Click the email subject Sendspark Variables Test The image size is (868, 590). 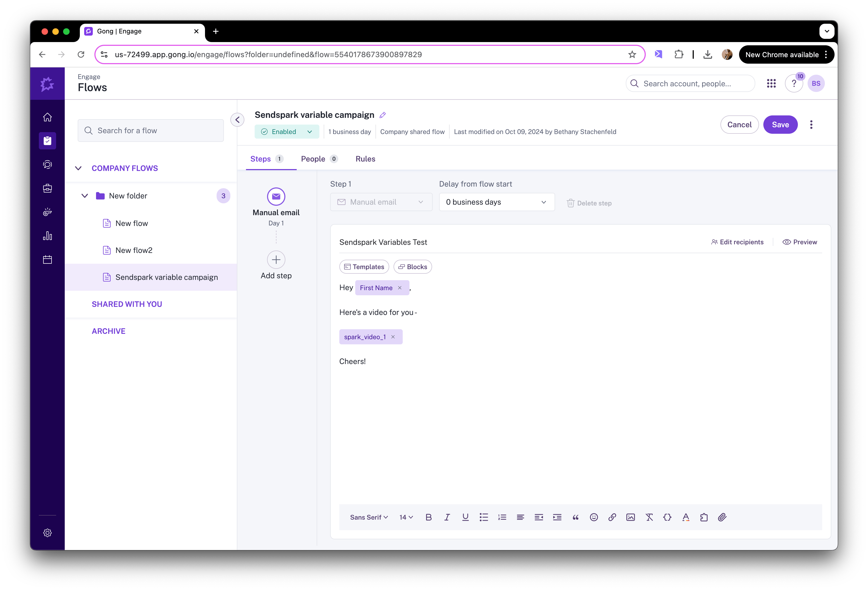click(383, 242)
